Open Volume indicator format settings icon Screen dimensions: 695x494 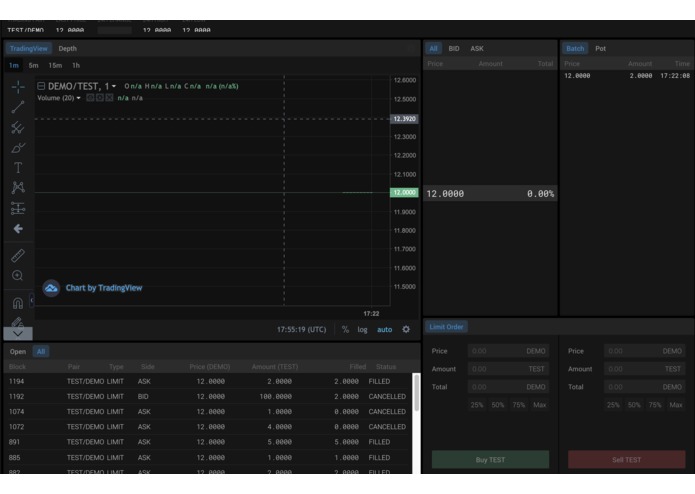pyautogui.click(x=100, y=98)
